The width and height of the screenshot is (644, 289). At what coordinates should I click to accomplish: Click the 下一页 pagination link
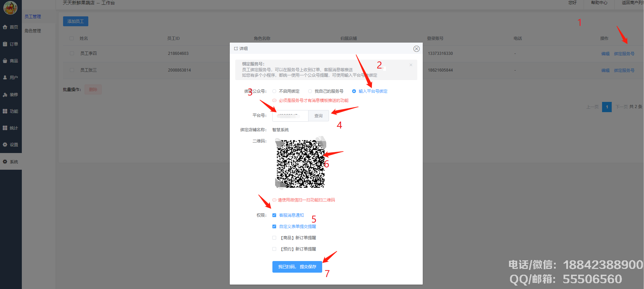[x=621, y=107]
